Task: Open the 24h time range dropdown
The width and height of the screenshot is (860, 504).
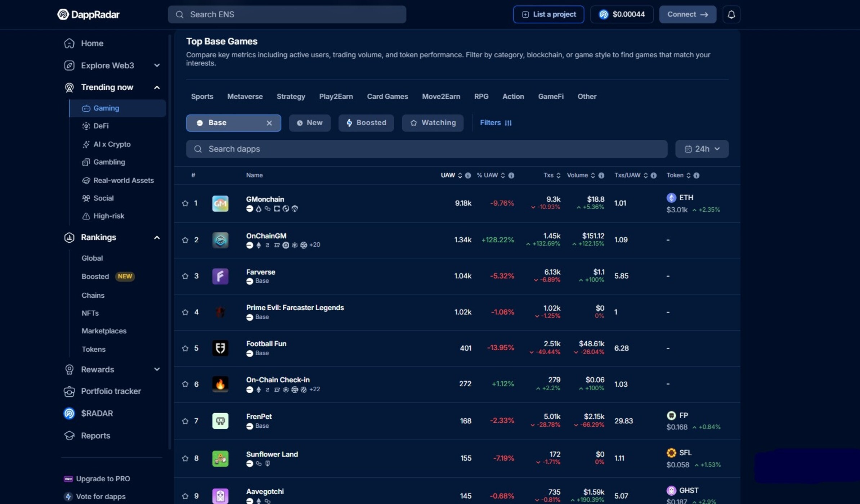Action: click(702, 149)
